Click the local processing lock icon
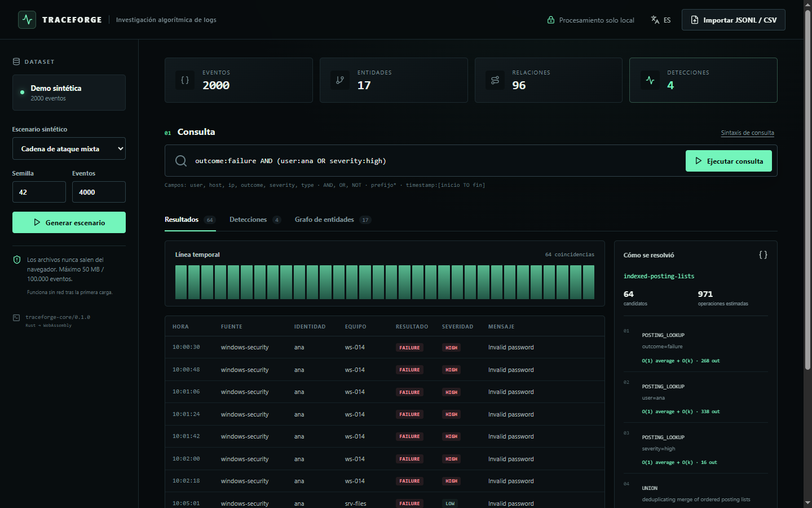Screen dimensions: 812x508 pos(551,20)
